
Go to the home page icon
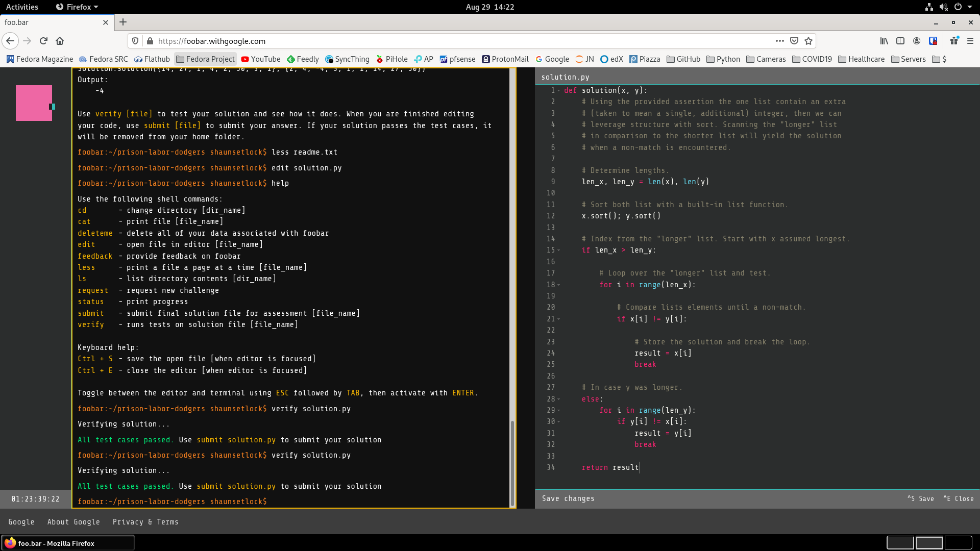pos(60,41)
